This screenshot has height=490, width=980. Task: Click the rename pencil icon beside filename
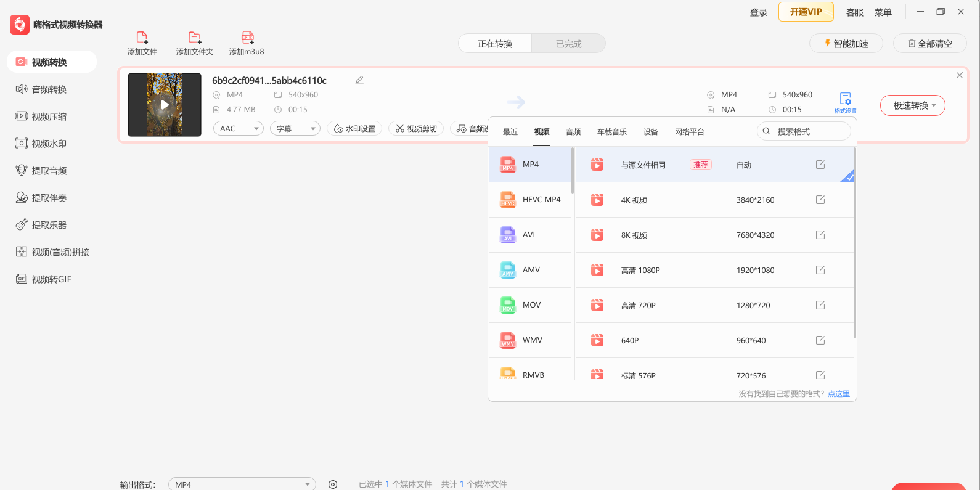pyautogui.click(x=359, y=80)
